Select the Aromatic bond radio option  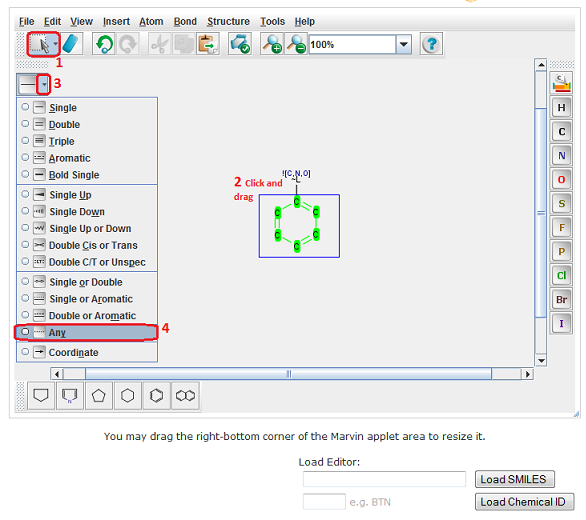(x=87, y=158)
